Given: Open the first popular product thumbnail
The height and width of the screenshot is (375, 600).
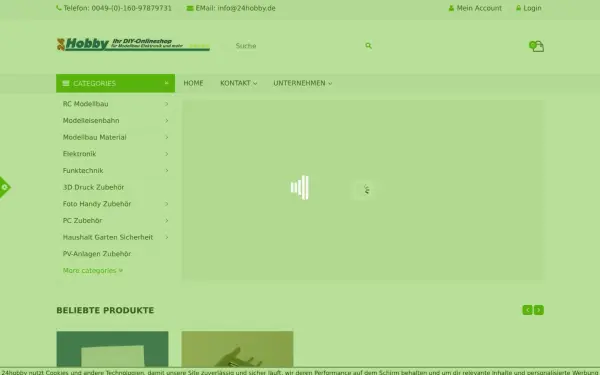Looking at the screenshot, I should click(x=112, y=349).
